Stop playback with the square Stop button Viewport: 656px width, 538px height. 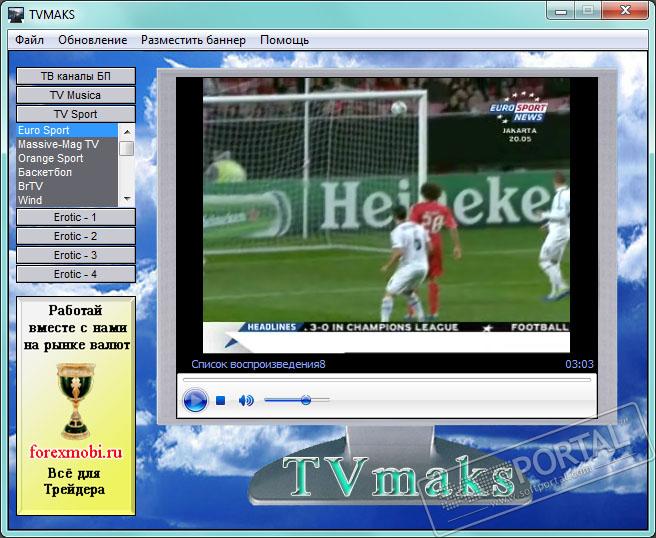point(220,401)
